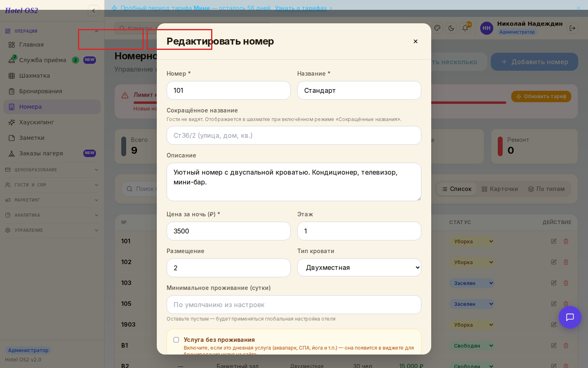Open Главная in sidebar
This screenshot has height=368, width=588.
52,45
